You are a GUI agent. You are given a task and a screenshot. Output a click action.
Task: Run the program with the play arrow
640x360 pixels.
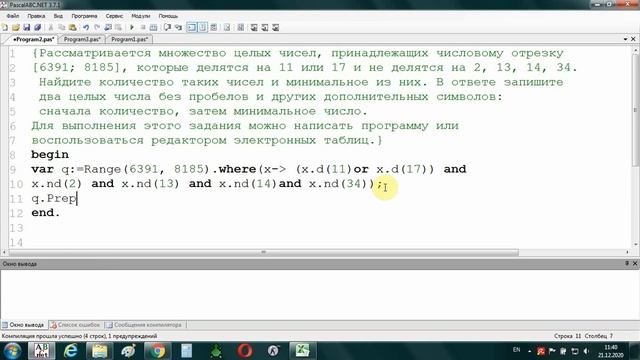(132, 27)
